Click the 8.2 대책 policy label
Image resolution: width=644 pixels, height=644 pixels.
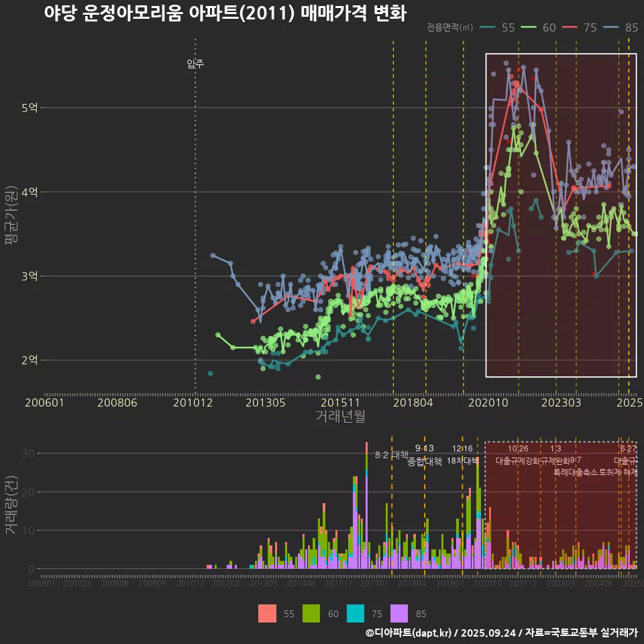392,455
